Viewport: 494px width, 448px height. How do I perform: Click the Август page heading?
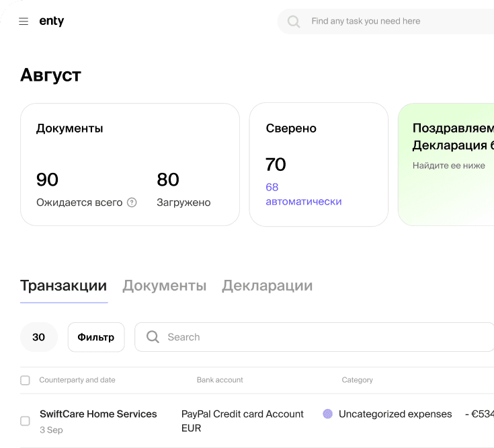pos(50,75)
